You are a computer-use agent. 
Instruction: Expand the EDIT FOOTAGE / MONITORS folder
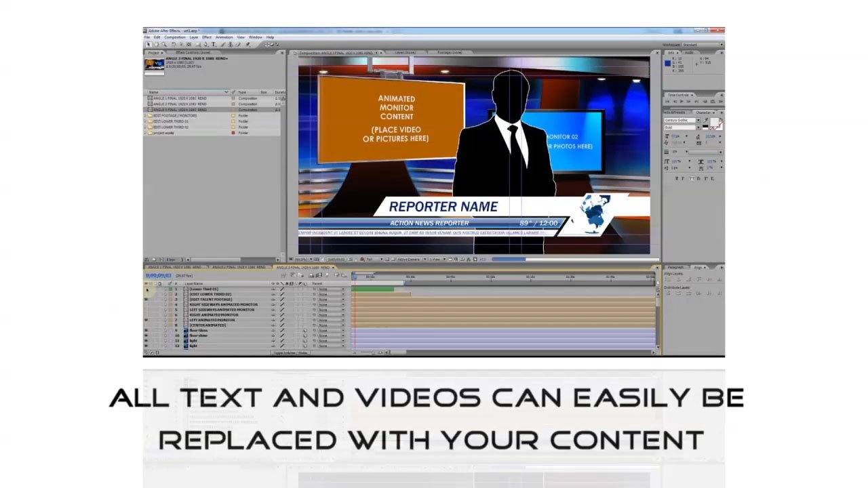tap(145, 116)
